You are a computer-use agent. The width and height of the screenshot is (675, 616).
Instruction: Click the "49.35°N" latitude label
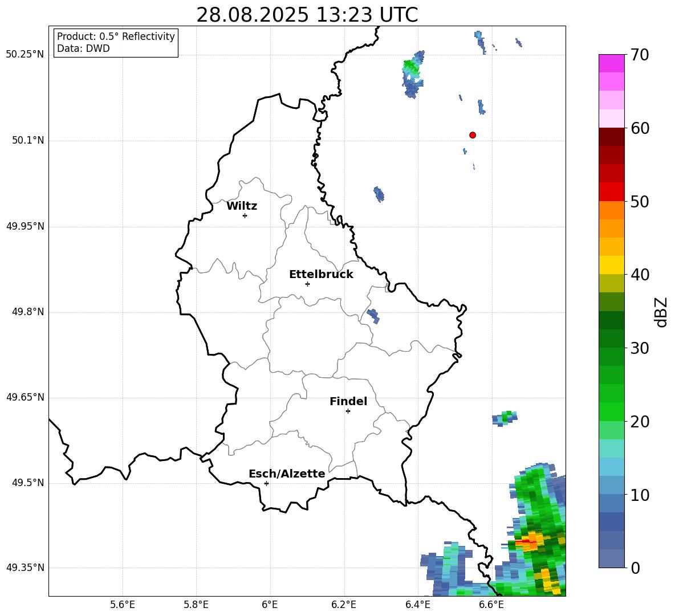[x=25, y=568]
